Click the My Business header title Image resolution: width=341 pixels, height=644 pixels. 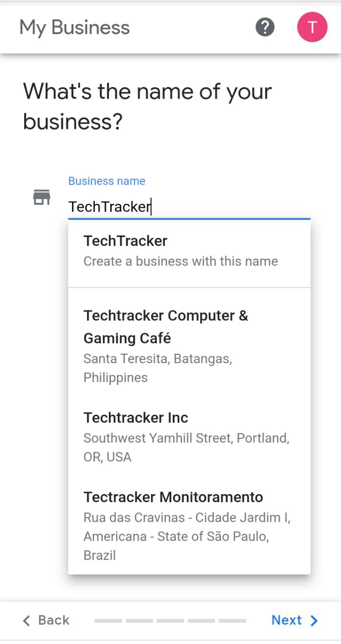75,27
